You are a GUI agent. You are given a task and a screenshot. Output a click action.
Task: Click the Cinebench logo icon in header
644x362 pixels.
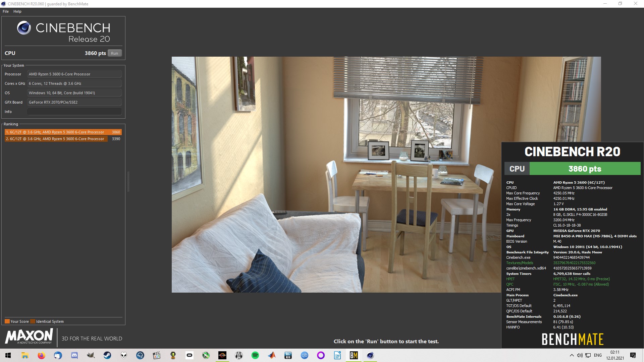tap(24, 28)
